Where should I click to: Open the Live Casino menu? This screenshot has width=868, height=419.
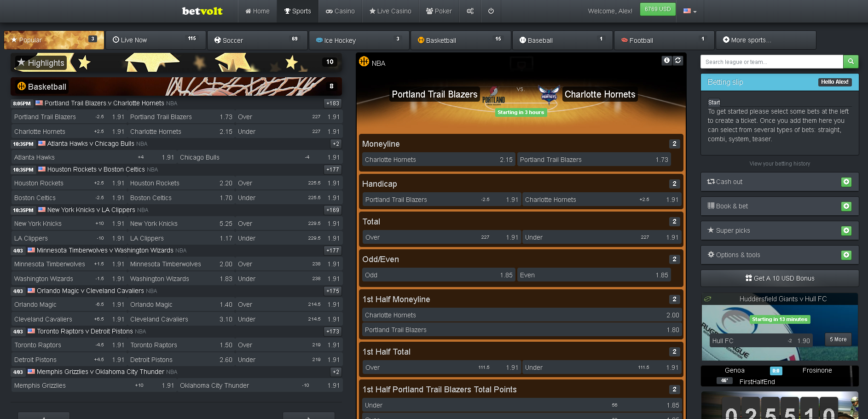coord(390,11)
